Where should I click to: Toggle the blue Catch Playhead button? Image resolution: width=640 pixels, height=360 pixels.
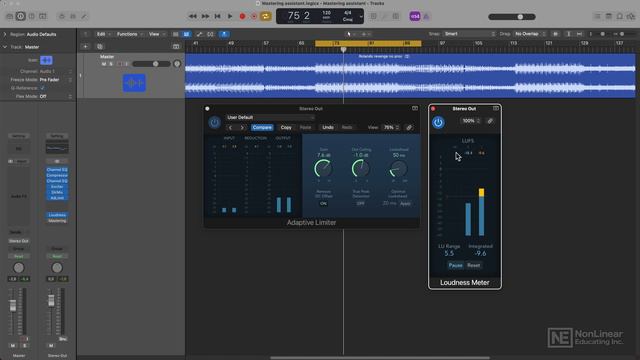click(224, 34)
